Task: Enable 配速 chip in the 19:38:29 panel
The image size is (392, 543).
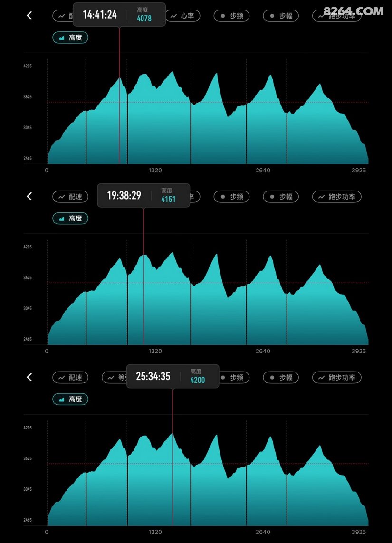Action: click(x=70, y=196)
